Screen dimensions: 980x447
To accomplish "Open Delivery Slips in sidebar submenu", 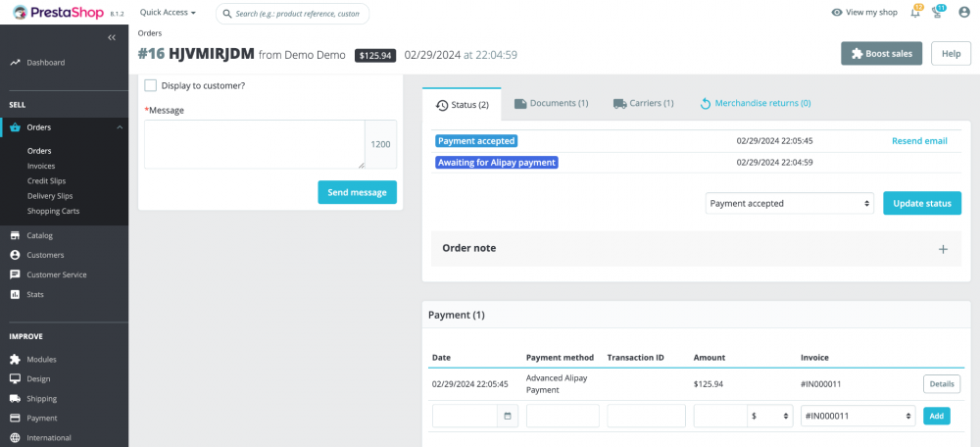I will [x=50, y=196].
